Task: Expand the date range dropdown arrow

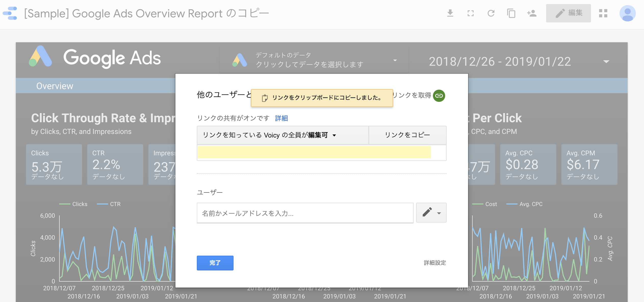Action: pyautogui.click(x=606, y=62)
